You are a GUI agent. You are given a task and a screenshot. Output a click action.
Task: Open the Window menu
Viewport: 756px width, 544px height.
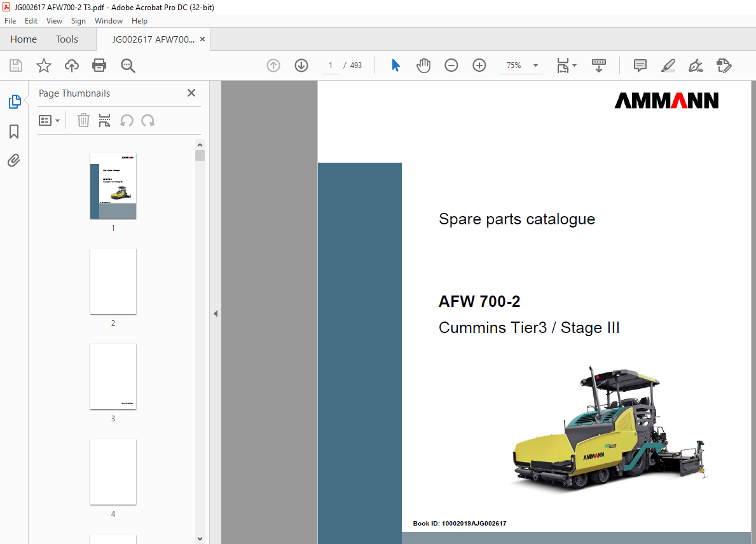[109, 21]
